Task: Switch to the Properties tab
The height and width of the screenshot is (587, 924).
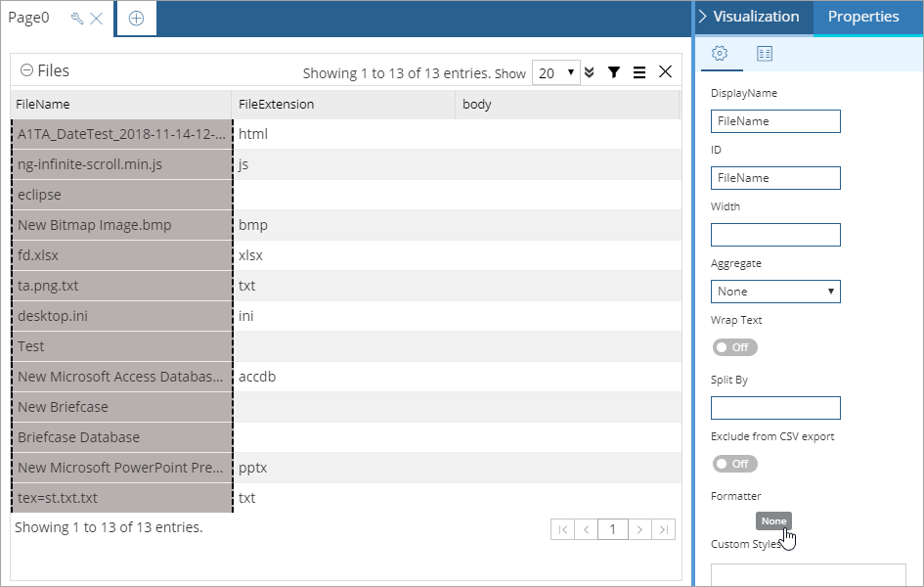Action: [863, 17]
